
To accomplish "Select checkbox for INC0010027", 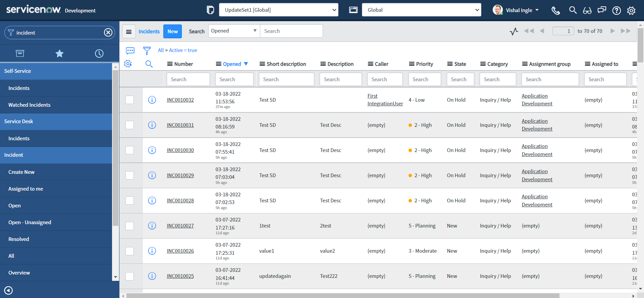I will point(130,226).
